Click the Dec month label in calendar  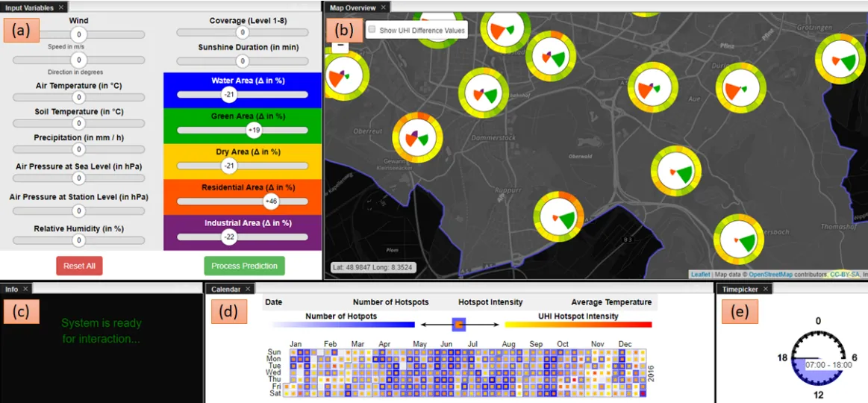[625, 344]
